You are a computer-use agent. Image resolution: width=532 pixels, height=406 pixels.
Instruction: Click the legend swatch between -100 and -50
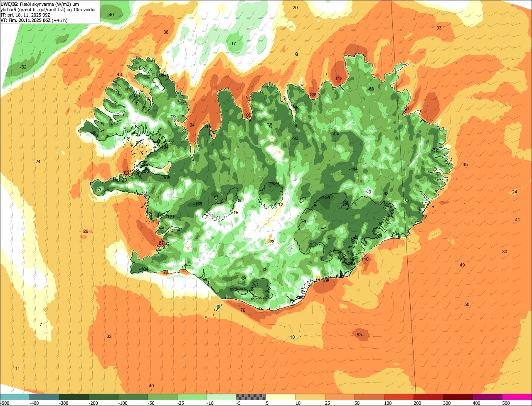[x=133, y=397]
